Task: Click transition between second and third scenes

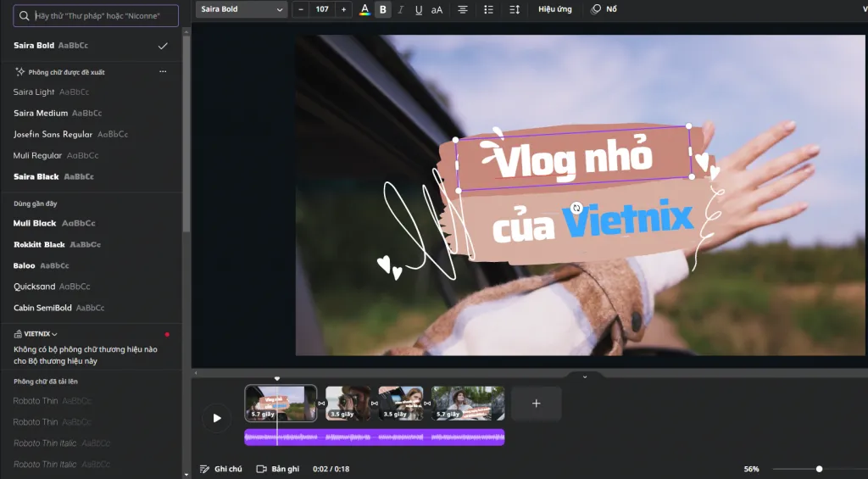Action: (374, 404)
